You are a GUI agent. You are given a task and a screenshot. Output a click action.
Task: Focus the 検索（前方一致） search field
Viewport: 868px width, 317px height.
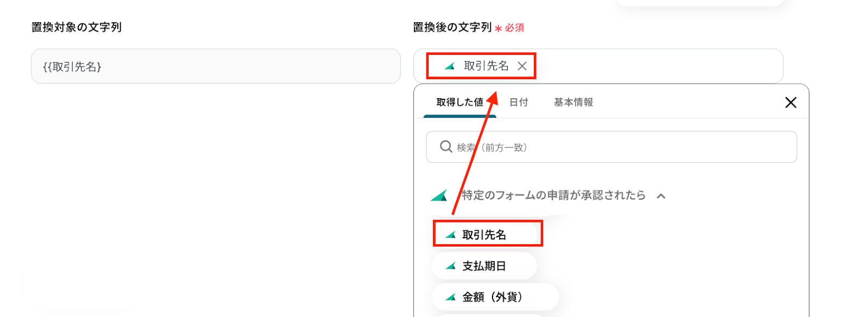pos(611,147)
